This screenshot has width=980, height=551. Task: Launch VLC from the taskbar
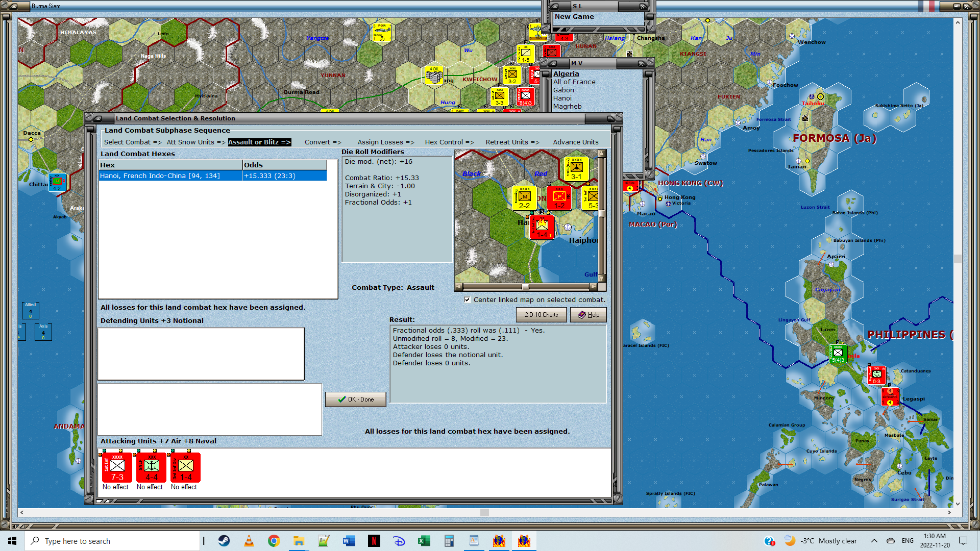pos(249,541)
